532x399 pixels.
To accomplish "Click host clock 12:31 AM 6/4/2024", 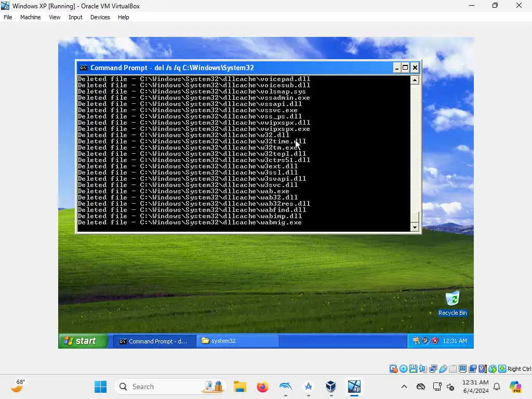I will pos(476,387).
